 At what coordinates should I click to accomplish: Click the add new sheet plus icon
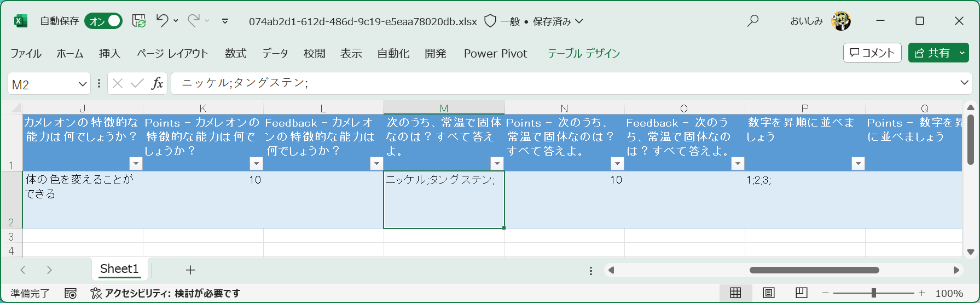coord(190,270)
